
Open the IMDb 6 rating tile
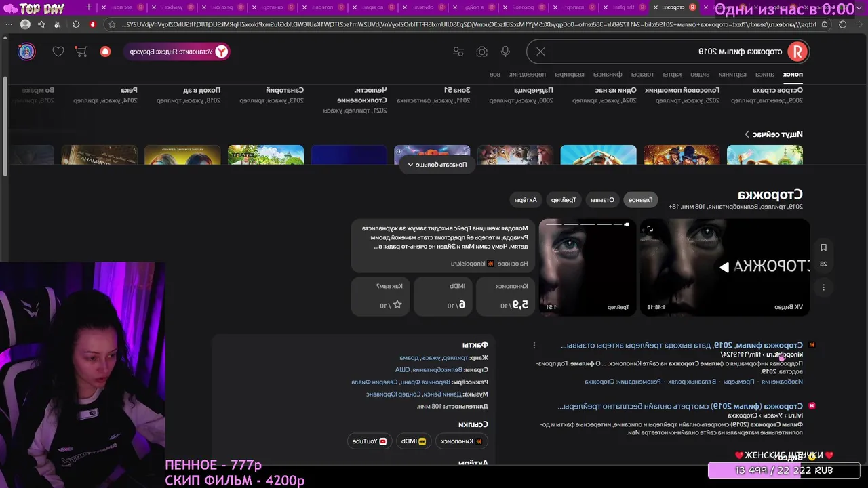coord(443,296)
